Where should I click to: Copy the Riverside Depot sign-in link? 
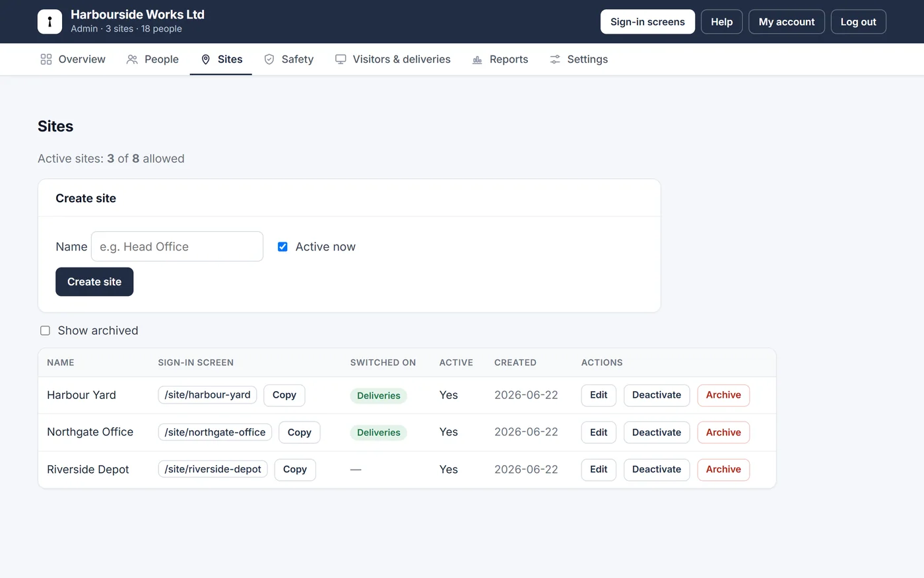(x=295, y=470)
